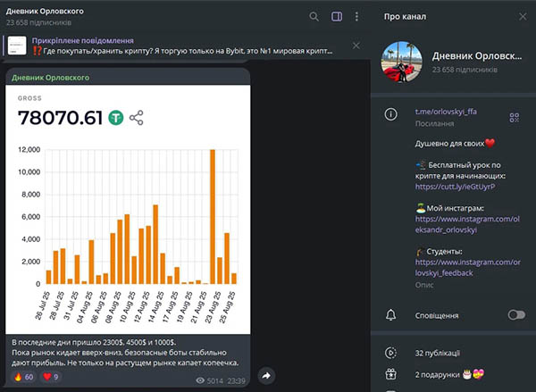Click the green Tether coin icon
536x392 pixels.
[x=116, y=118]
